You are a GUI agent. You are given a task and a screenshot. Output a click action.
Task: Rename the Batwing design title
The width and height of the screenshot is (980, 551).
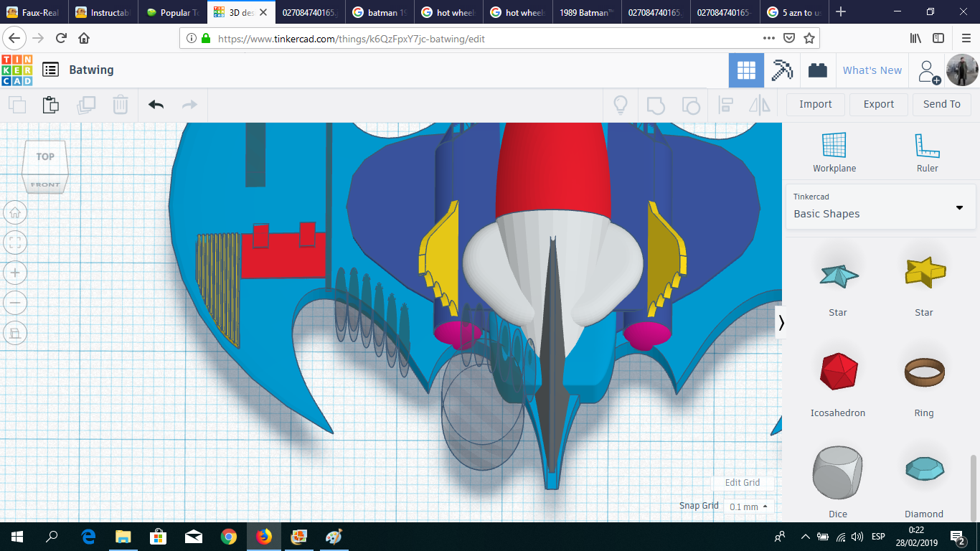point(91,70)
